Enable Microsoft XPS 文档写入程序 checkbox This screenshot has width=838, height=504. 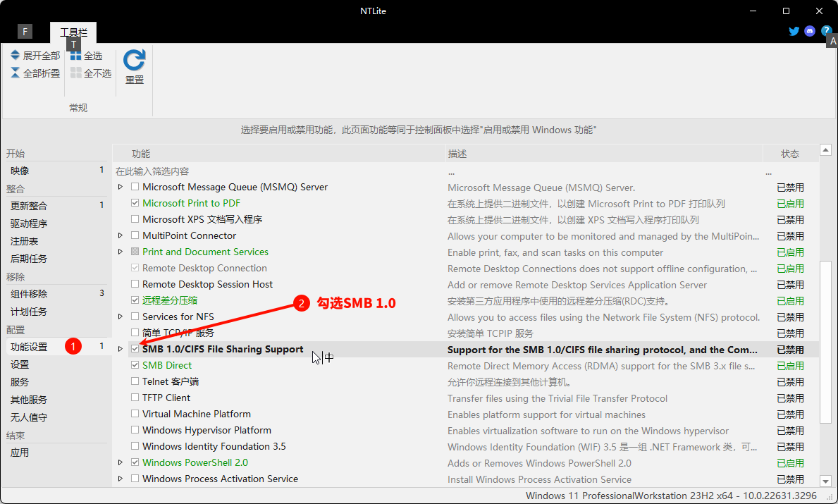[x=135, y=219]
